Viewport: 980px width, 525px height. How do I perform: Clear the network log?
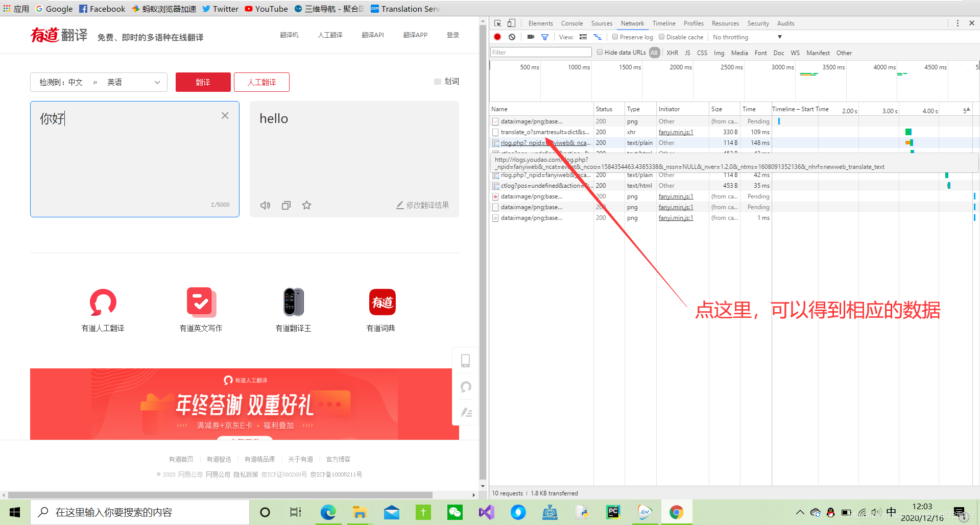pyautogui.click(x=512, y=37)
